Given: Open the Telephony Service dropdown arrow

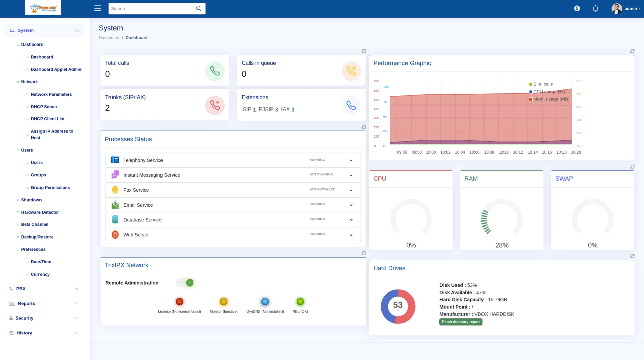Looking at the screenshot, I should click(x=351, y=160).
